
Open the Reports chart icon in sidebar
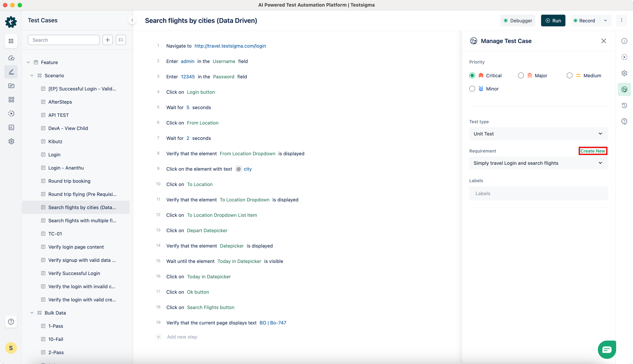11,127
